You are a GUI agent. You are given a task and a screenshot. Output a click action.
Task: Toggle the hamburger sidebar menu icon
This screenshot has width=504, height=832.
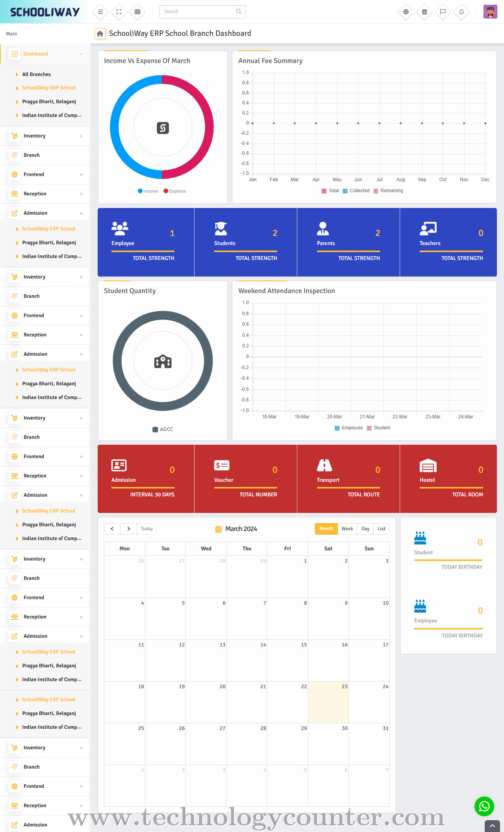click(x=100, y=12)
